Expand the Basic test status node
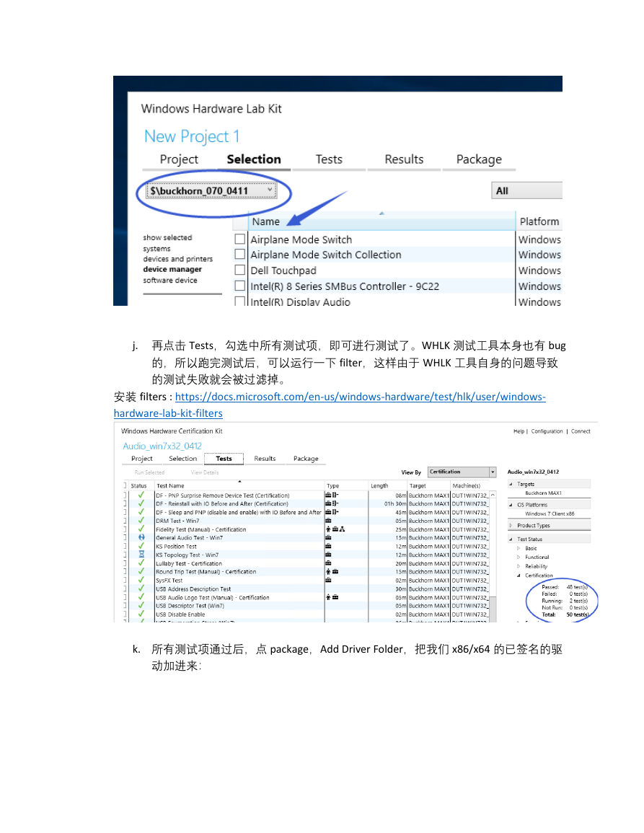Viewport: 644px width, 833px height. click(x=519, y=548)
